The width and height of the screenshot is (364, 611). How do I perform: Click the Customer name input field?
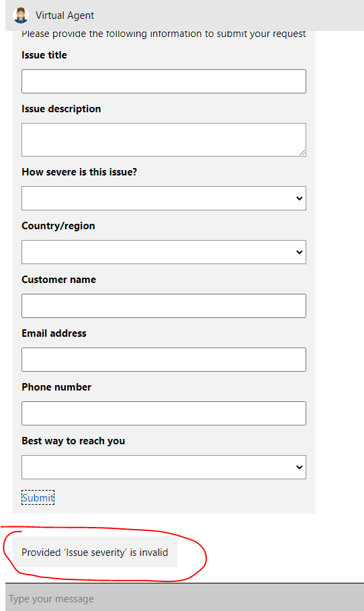[163, 305]
